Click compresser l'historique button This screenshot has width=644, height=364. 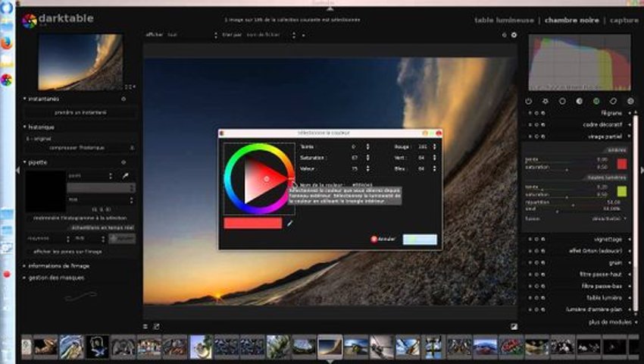77,148
